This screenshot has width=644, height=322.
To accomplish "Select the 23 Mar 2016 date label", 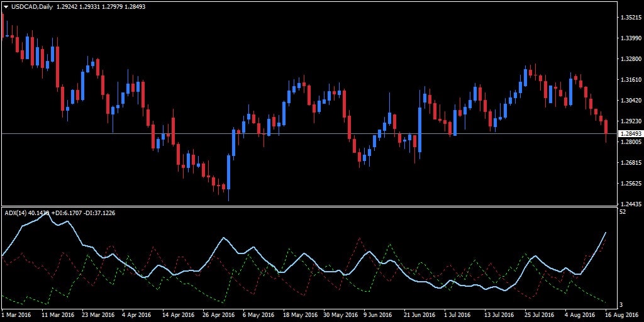I will [x=98, y=315].
